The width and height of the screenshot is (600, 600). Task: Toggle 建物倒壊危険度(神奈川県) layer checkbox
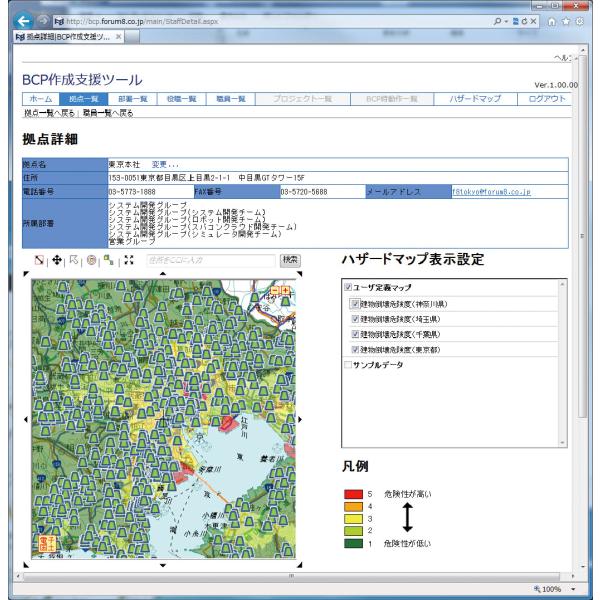pos(354,303)
